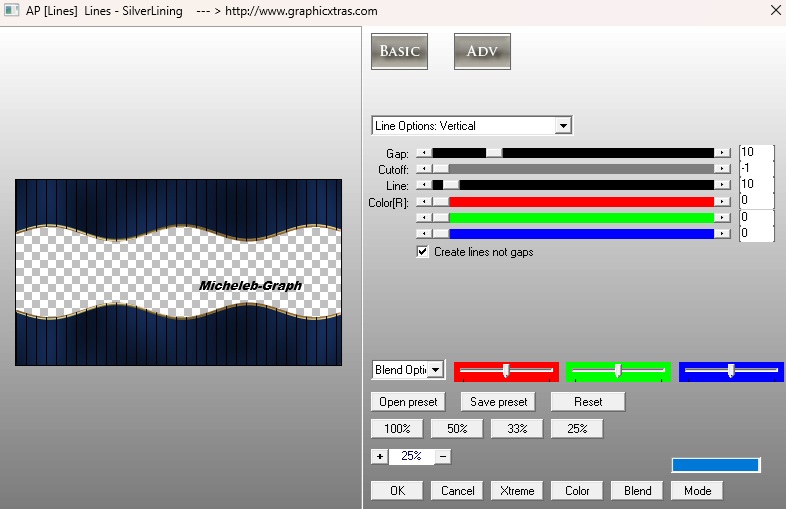Click the plus zoom-in button

click(x=379, y=456)
